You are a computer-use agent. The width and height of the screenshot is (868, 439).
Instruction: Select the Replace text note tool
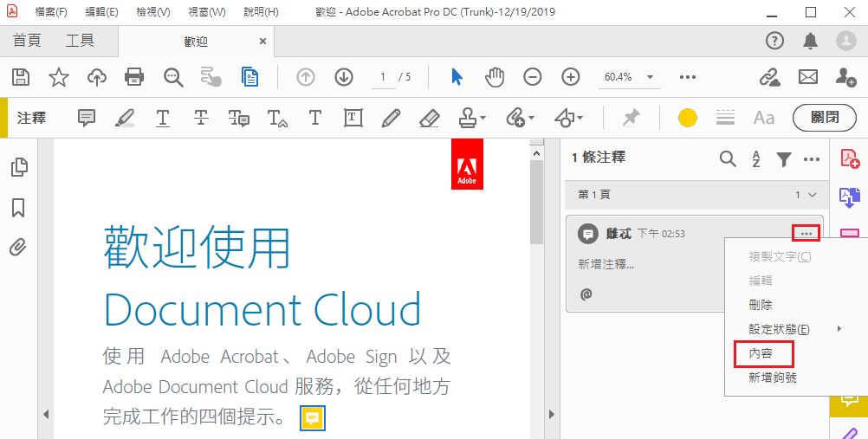tap(238, 118)
